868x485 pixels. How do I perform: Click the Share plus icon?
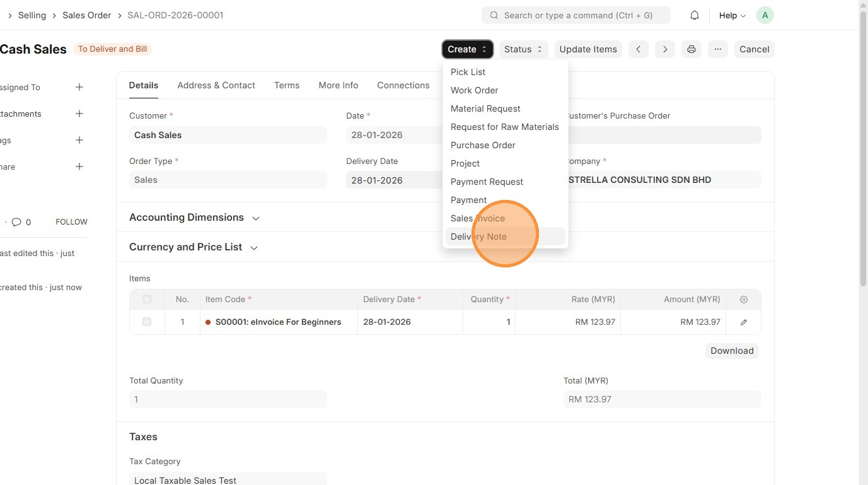tap(79, 167)
